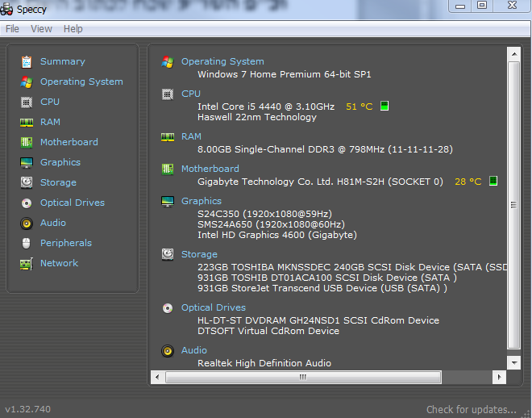Click the green CPU temperature indicator icon
Screen dimensions: 532x418
(384, 106)
